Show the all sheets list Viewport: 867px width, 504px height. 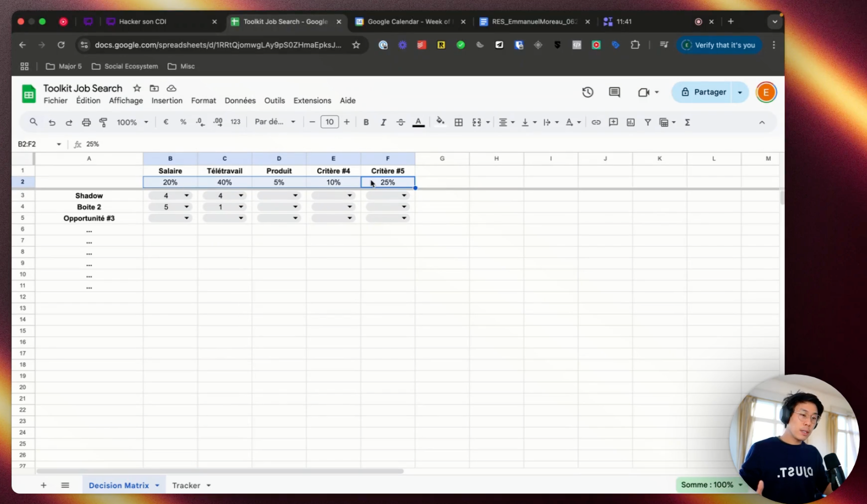click(65, 485)
